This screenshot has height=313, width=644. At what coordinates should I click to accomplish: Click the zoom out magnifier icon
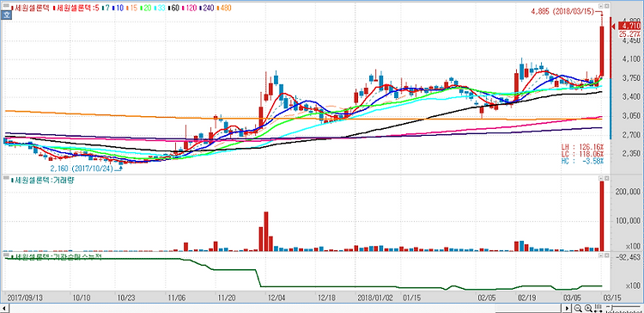pos(578,309)
